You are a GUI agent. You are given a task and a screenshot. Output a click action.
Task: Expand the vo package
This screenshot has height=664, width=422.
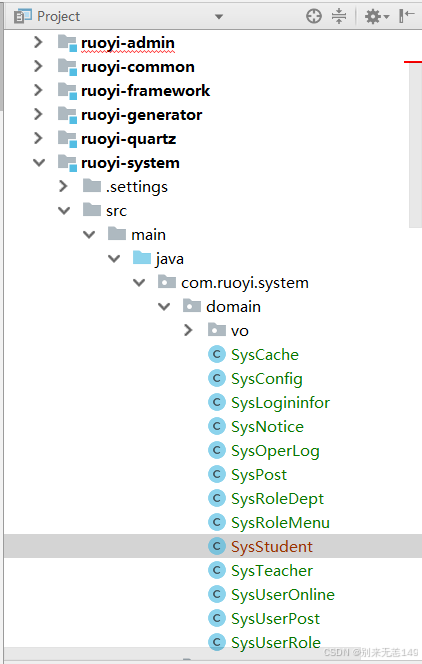[x=188, y=330]
